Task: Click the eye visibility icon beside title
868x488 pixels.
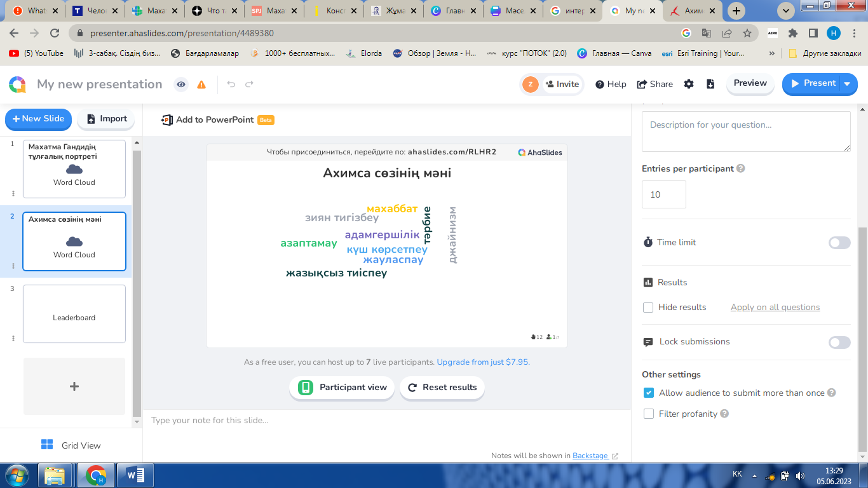Action: (x=182, y=85)
